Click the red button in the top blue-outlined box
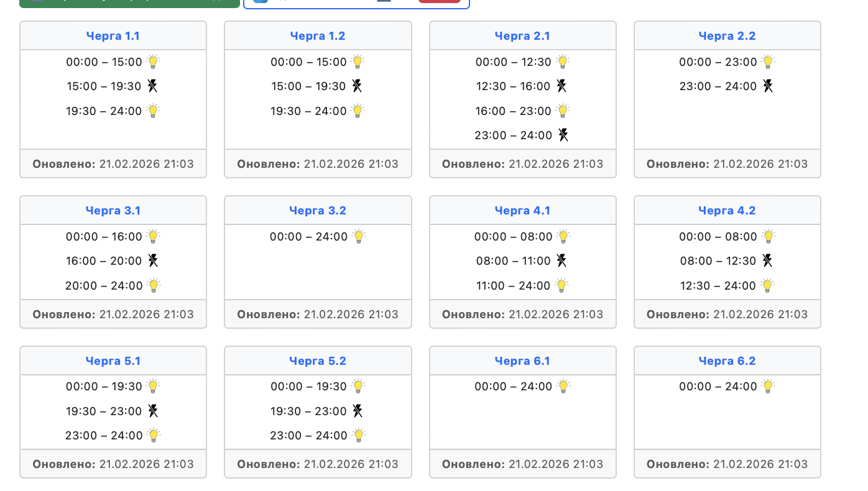This screenshot has width=868, height=491. point(440,1)
